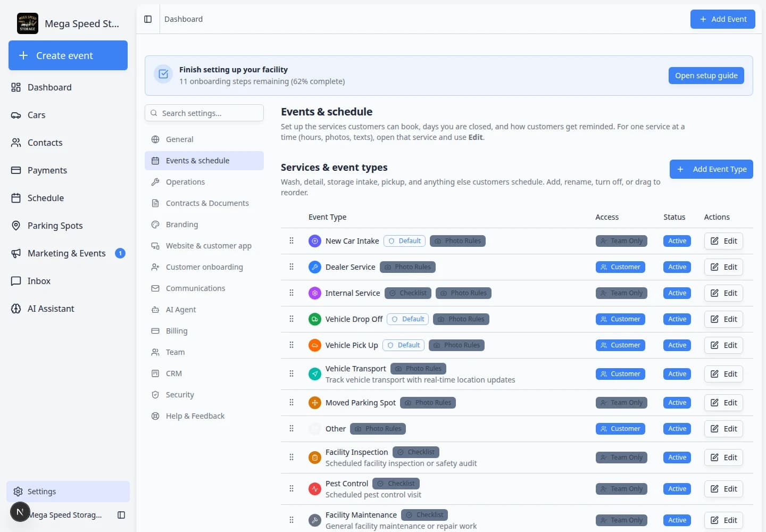Edit the Vehicle Drop Off event type

[x=723, y=319]
